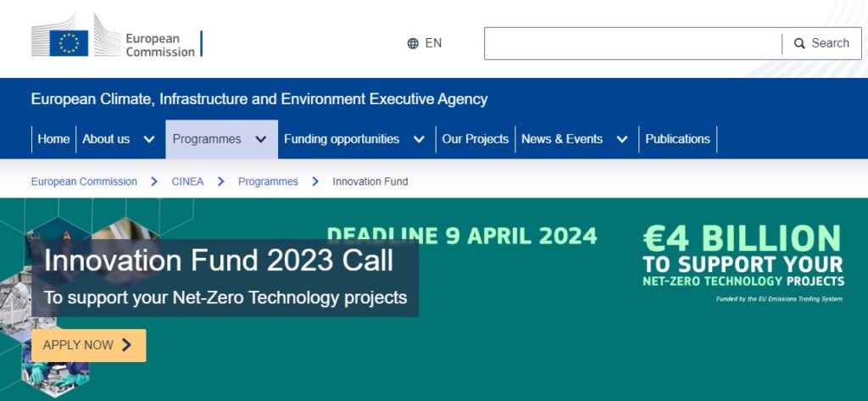Open the Our Projects menu item
The width and height of the screenshot is (868, 401).
pos(475,139)
